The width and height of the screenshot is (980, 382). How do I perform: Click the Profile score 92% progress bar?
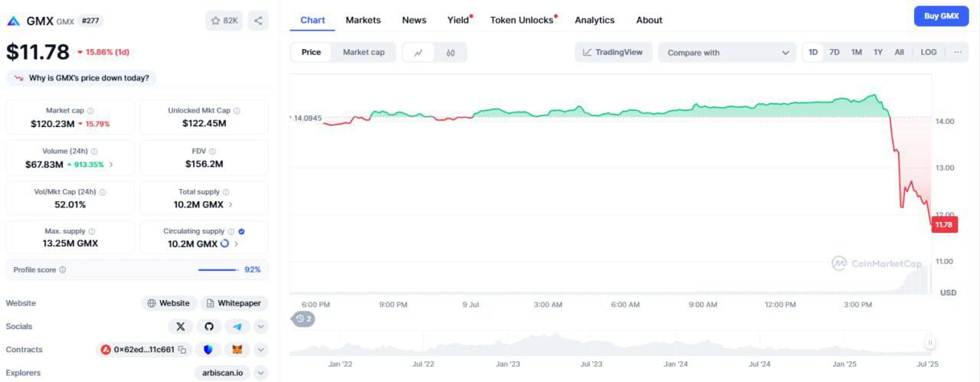(218, 269)
